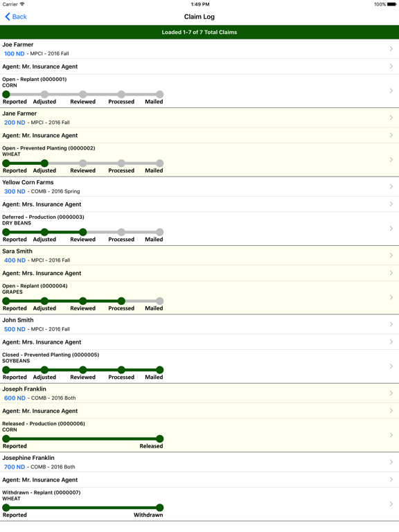
Task: Expand Joseph Franklin's agent row chevron
Action: [x=391, y=411]
